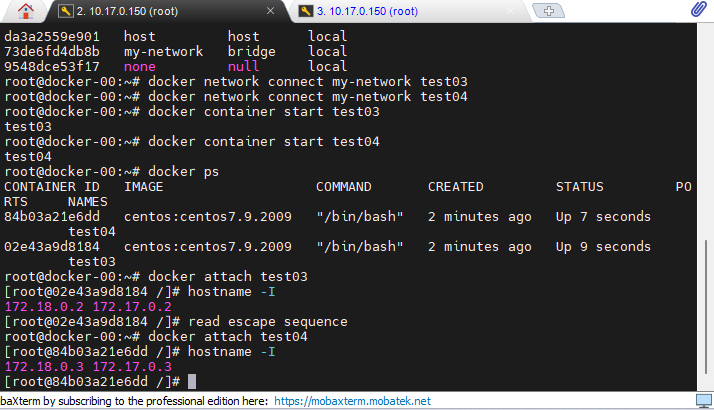
Task: Click the session icon on tab 2
Action: (66, 11)
